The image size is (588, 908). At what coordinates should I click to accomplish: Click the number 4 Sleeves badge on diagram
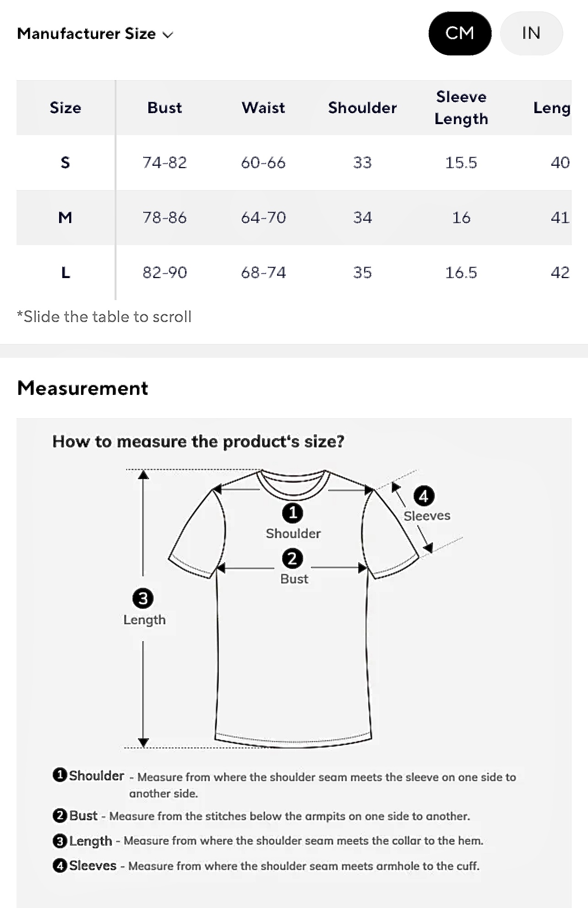(424, 496)
